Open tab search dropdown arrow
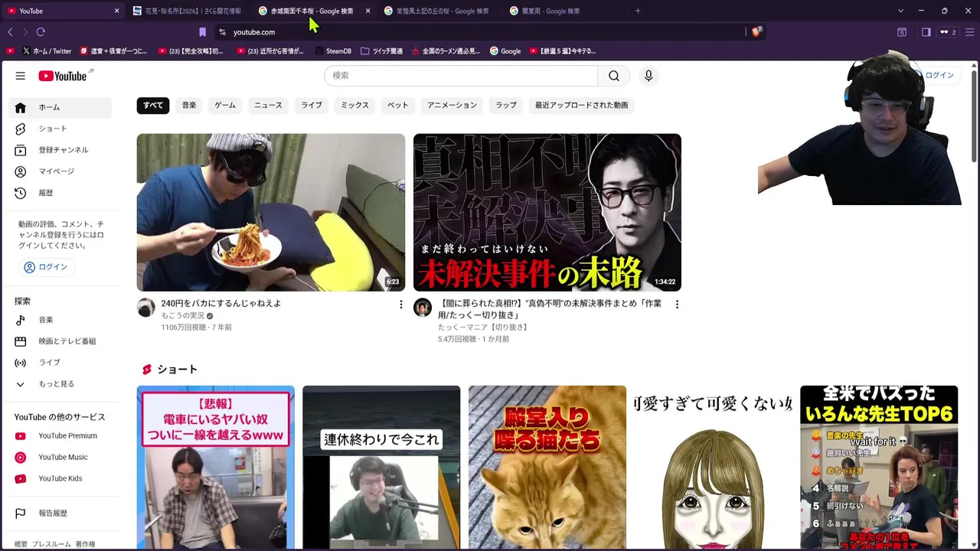Image resolution: width=980 pixels, height=551 pixels. click(x=900, y=11)
